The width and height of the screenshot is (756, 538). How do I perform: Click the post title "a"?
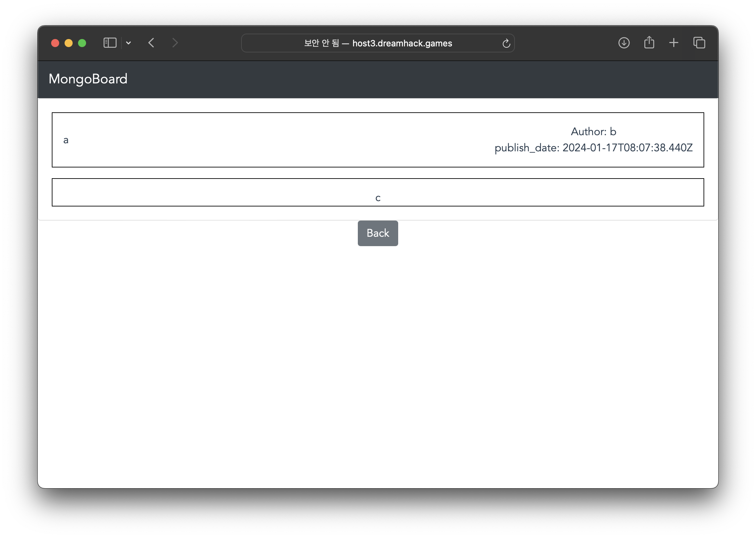point(66,140)
